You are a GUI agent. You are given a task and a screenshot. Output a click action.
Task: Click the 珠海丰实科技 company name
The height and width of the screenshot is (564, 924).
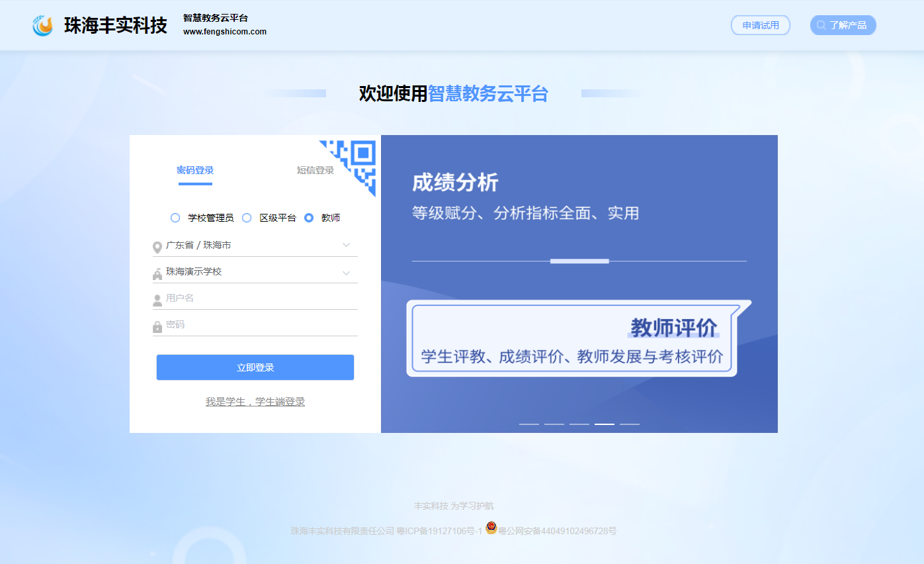116,26
